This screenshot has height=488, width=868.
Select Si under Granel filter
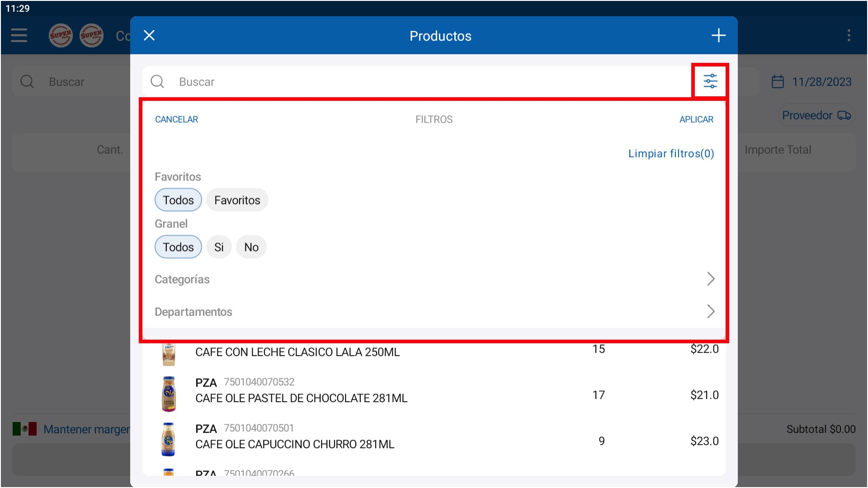coord(219,247)
